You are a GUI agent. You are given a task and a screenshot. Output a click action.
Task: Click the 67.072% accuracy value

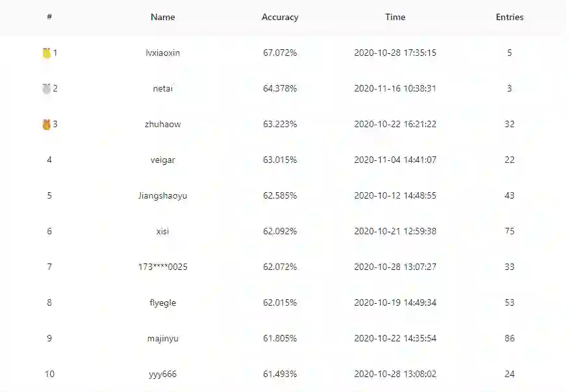pyautogui.click(x=280, y=53)
